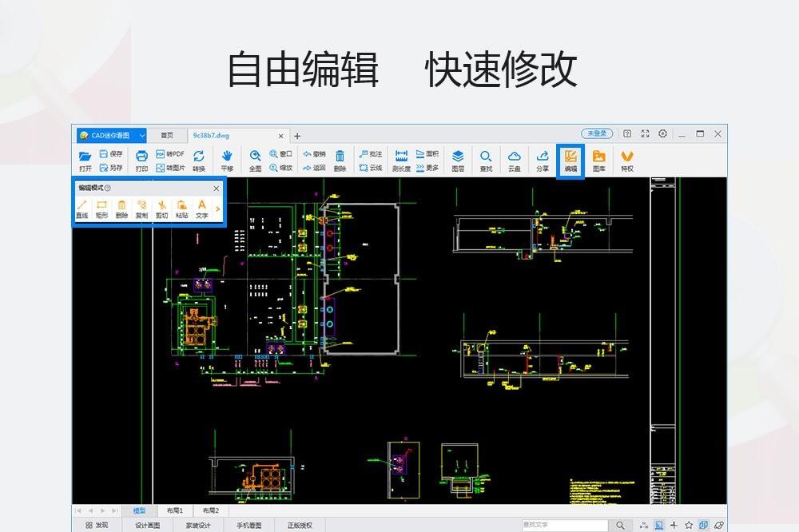Convert drawing with 转PDF
This screenshot has height=532, width=799.
click(x=170, y=153)
